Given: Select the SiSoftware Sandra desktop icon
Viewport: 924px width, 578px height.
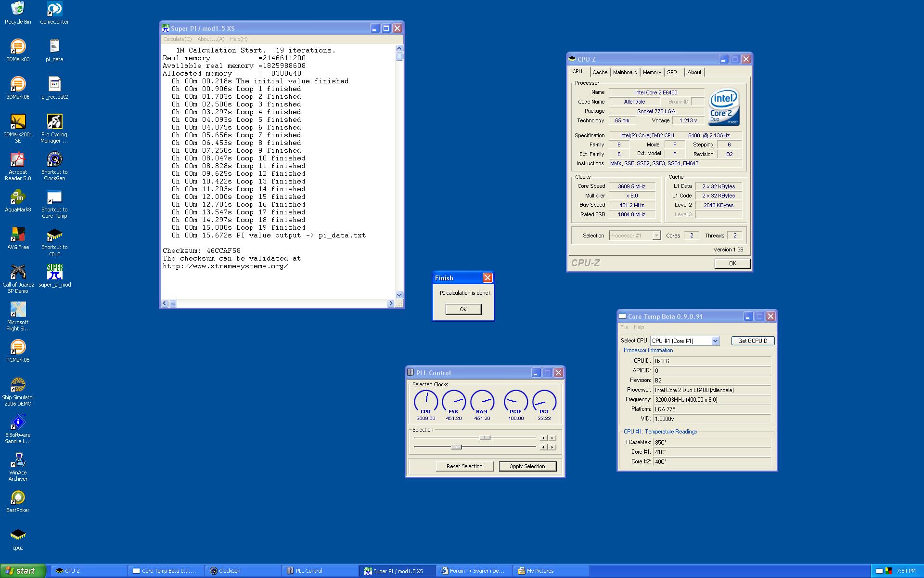Looking at the screenshot, I should [x=18, y=429].
